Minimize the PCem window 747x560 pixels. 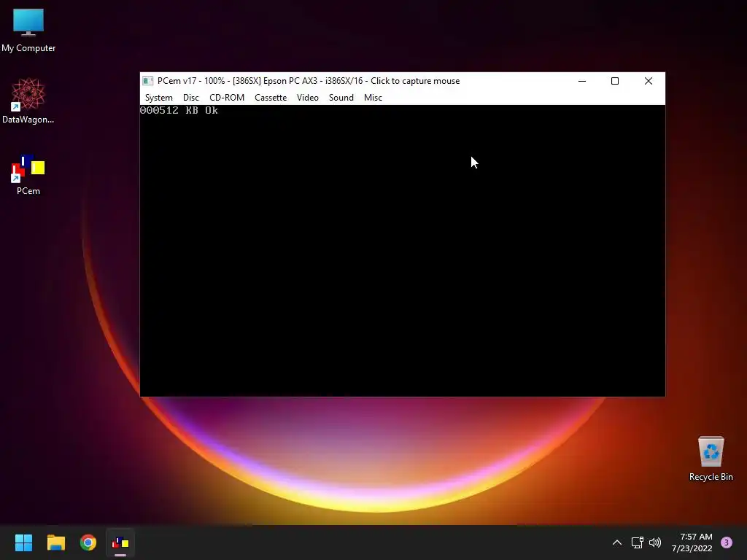(581, 81)
